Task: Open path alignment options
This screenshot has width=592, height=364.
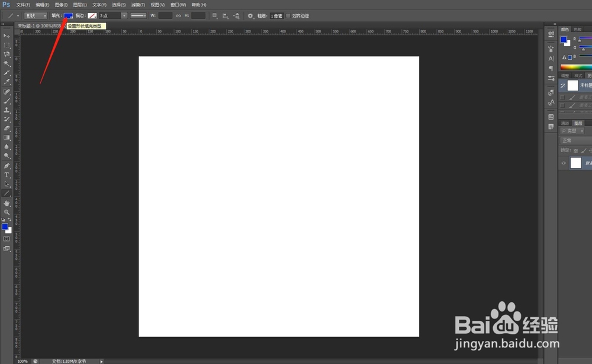Action: [x=226, y=16]
